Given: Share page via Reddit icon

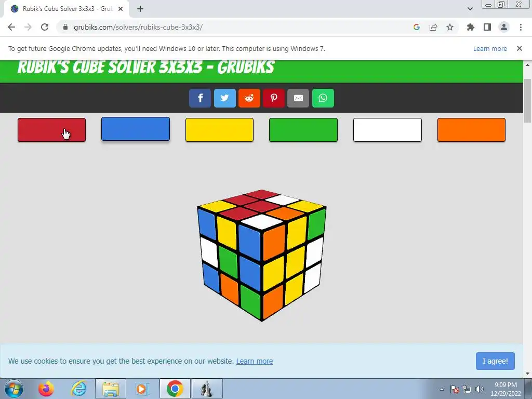Looking at the screenshot, I should (x=249, y=98).
